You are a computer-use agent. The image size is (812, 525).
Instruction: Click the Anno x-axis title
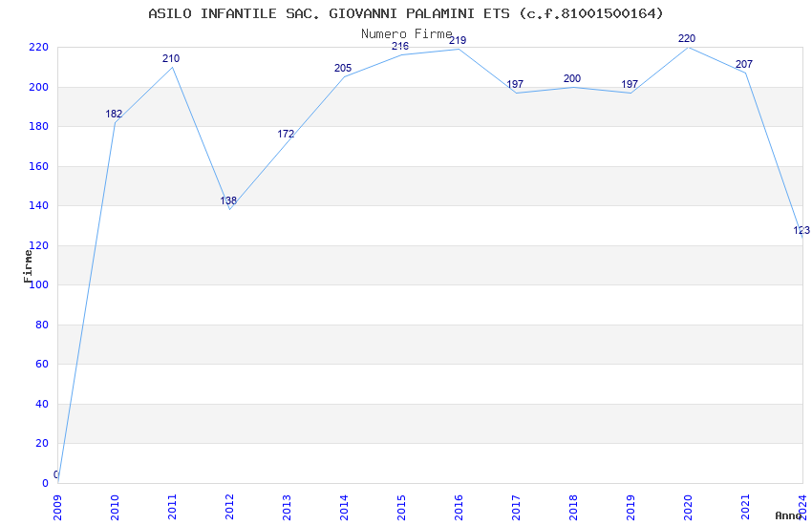click(788, 515)
